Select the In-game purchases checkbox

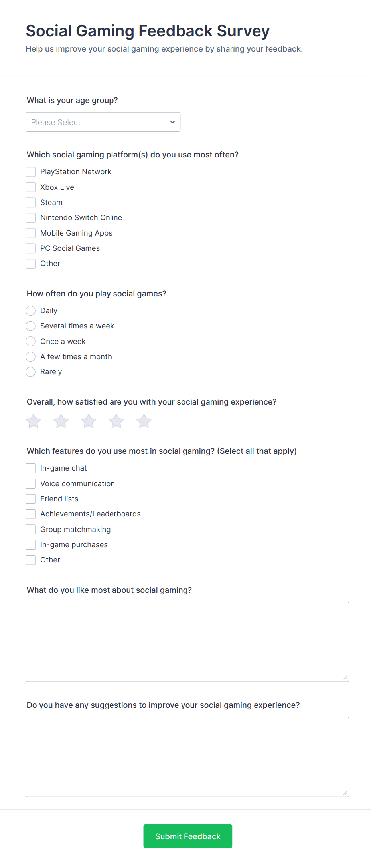(x=30, y=544)
